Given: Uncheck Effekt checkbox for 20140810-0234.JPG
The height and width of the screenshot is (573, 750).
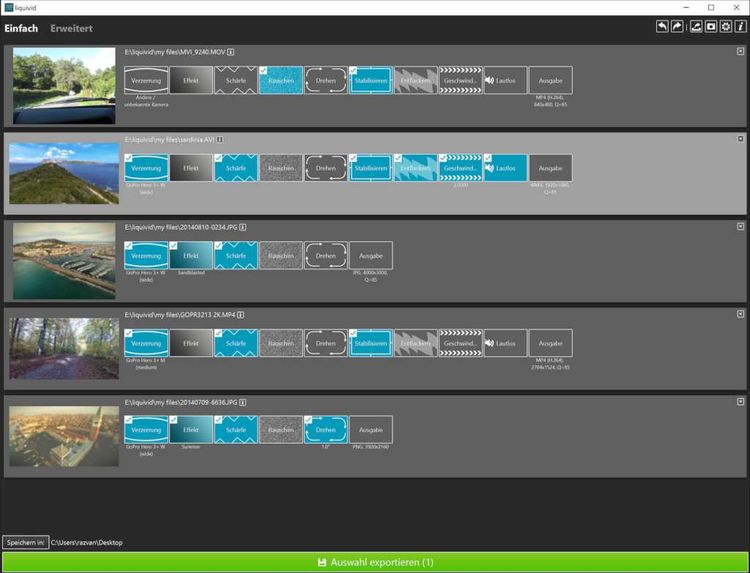Looking at the screenshot, I should pyautogui.click(x=174, y=246).
